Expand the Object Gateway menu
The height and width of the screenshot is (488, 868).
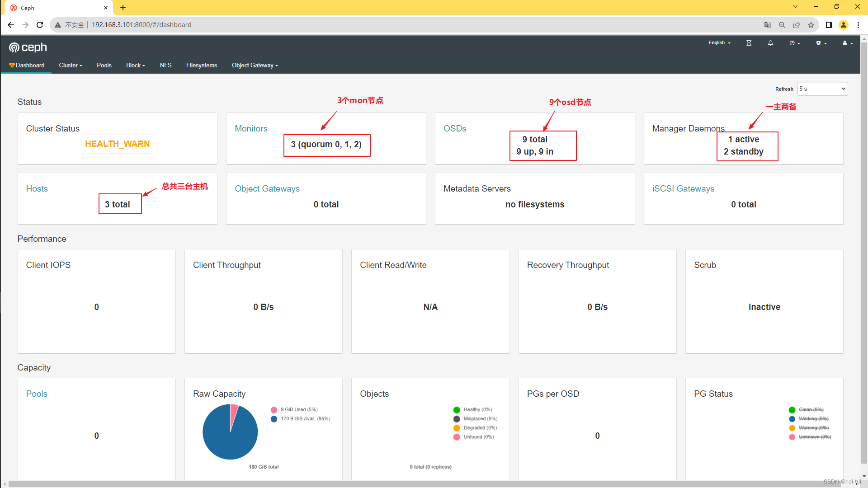click(x=255, y=66)
